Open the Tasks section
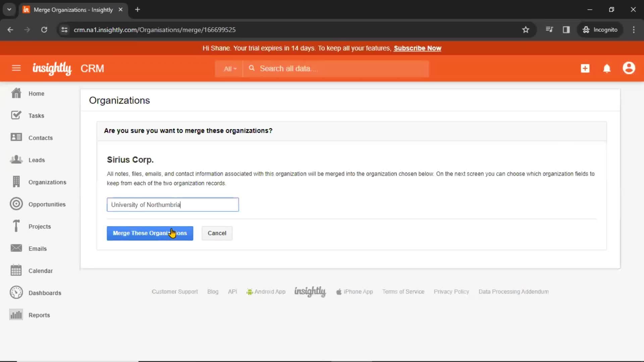 click(36, 115)
